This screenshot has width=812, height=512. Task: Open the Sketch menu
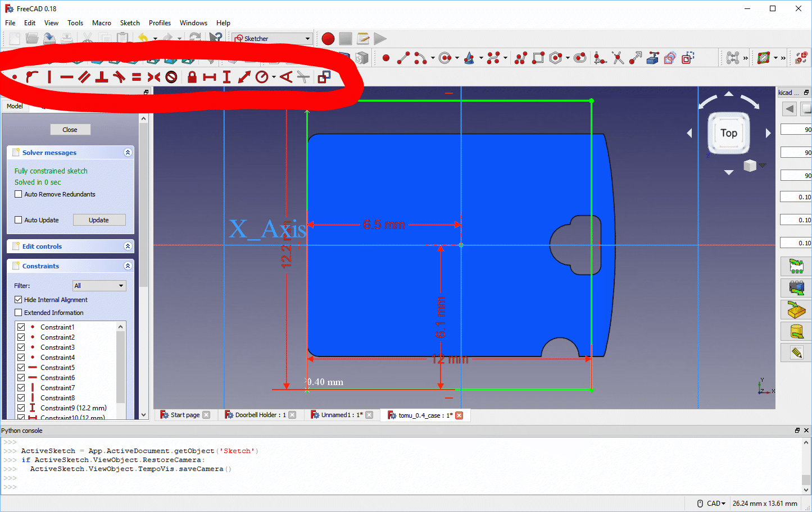point(130,23)
